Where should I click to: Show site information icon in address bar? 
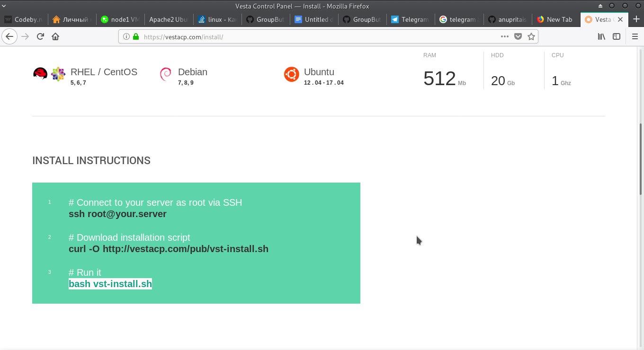(126, 36)
